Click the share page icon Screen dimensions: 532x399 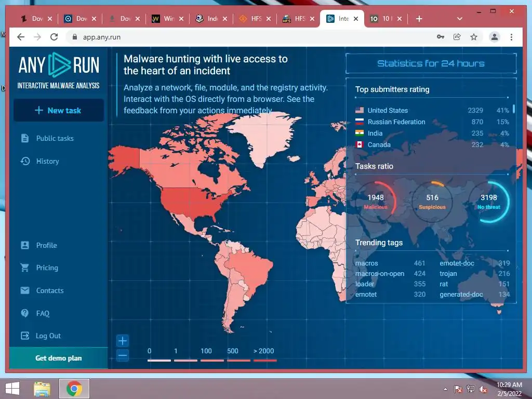tap(457, 37)
